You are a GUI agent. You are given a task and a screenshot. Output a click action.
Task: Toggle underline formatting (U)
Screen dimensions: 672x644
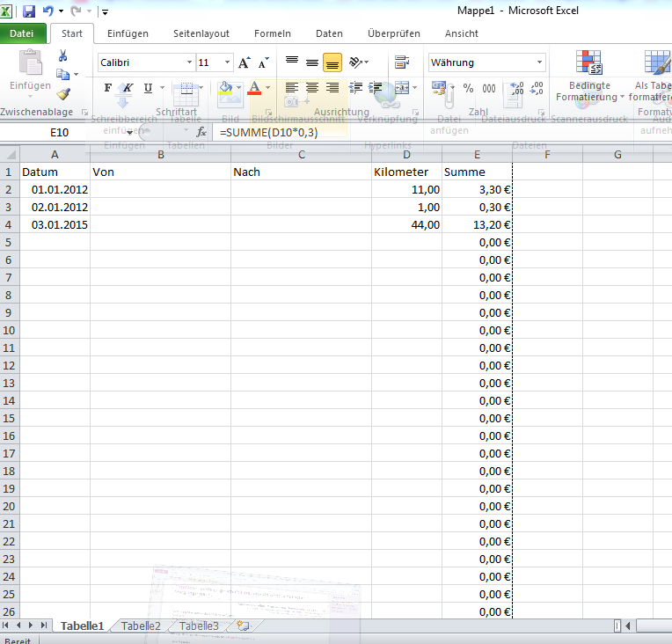click(148, 88)
